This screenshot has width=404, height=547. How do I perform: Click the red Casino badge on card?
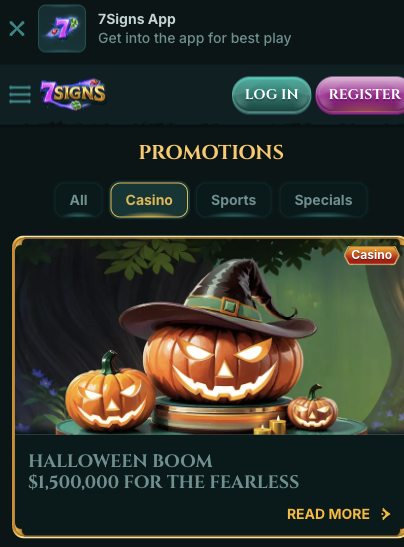pos(372,255)
